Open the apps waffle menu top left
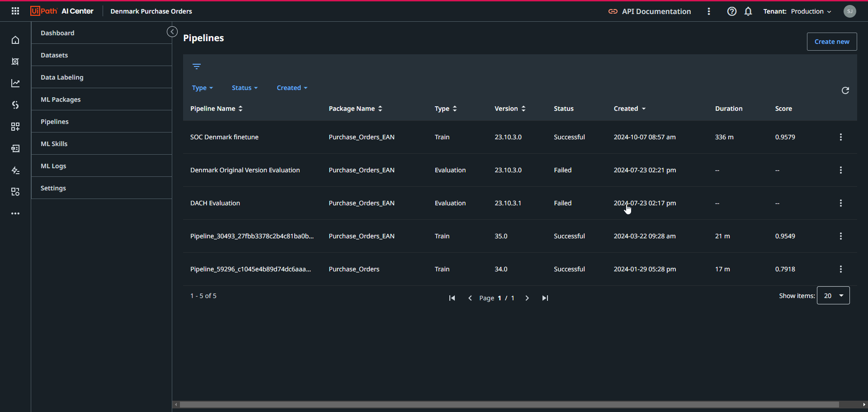Screen dimensions: 868x412 click(15, 11)
